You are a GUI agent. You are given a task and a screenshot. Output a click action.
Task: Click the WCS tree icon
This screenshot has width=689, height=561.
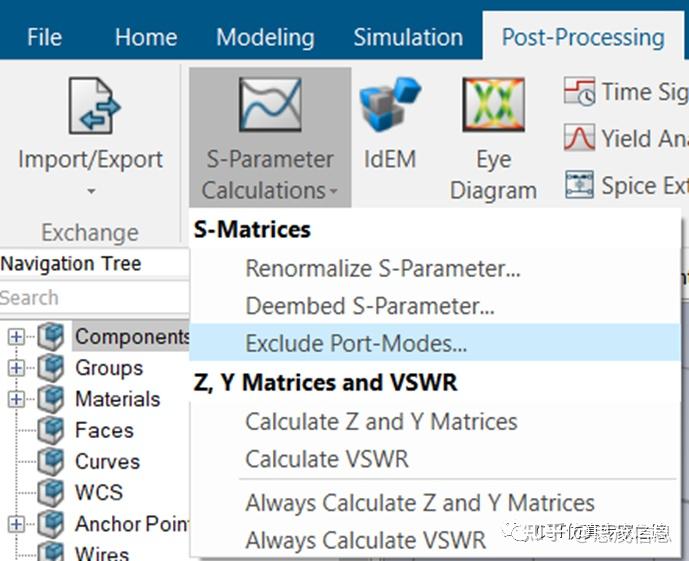(50, 493)
